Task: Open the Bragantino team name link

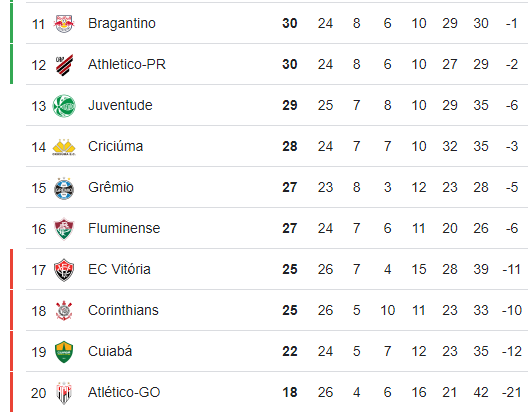Action: [122, 24]
